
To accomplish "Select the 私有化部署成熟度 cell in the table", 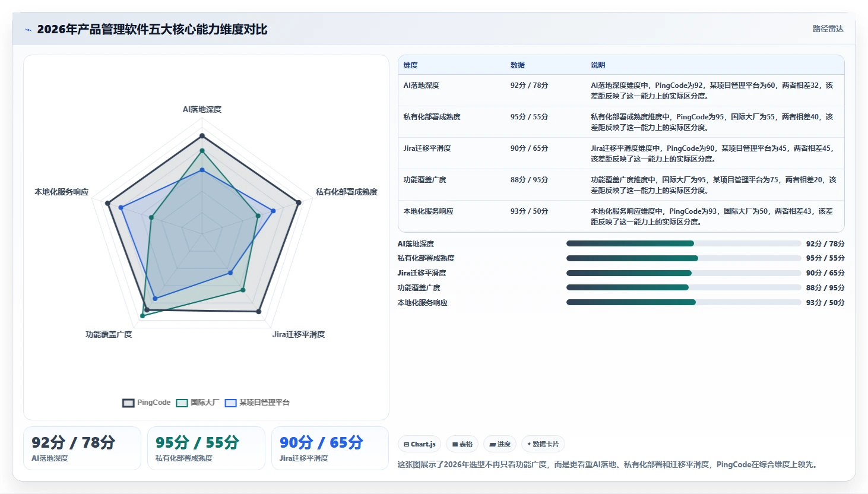I will [432, 117].
